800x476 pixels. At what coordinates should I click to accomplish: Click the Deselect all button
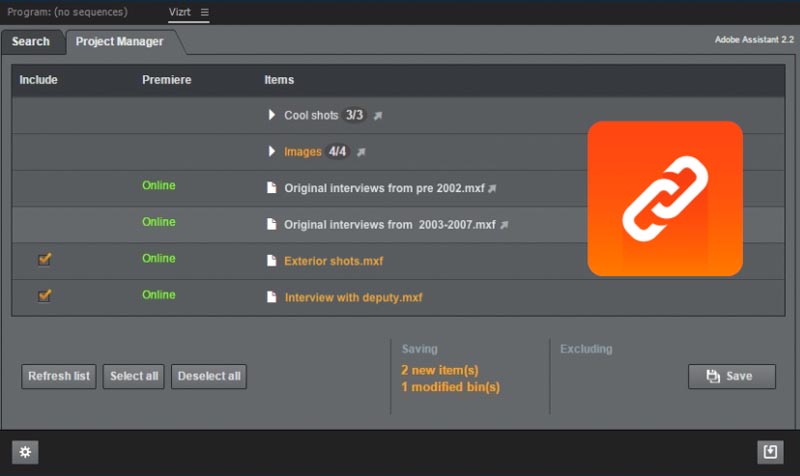pos(209,377)
